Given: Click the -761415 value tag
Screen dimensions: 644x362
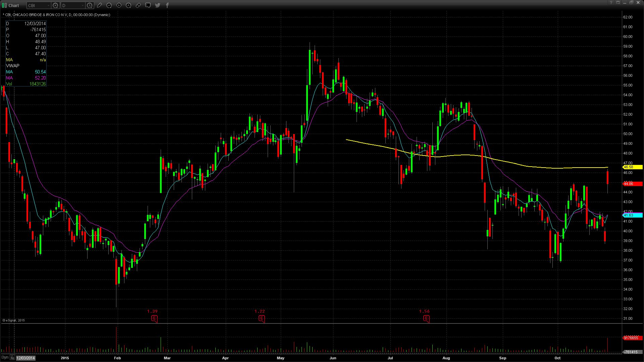Looking at the screenshot, I should pos(633,352).
